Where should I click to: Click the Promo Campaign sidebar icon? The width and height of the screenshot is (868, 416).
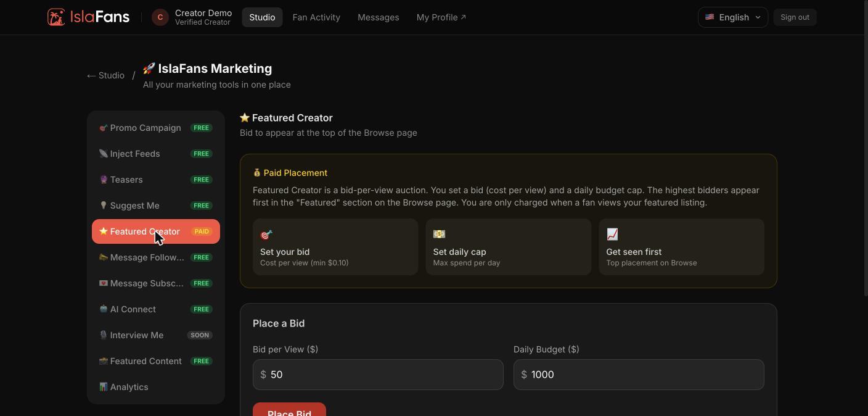(x=103, y=128)
